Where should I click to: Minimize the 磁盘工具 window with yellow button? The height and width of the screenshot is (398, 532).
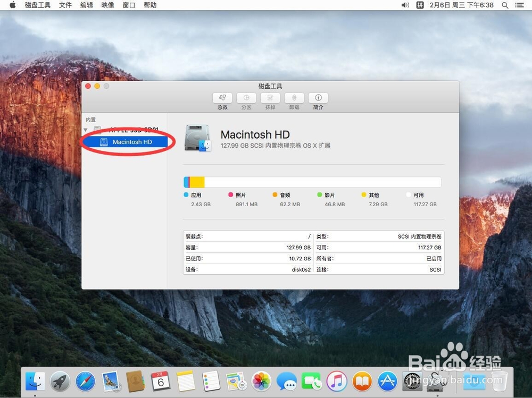(x=97, y=86)
